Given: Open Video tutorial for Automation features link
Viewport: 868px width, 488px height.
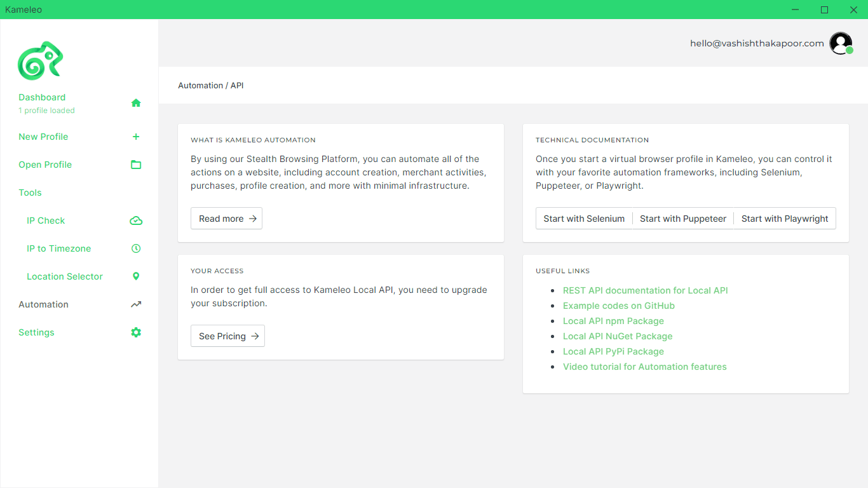Looking at the screenshot, I should pyautogui.click(x=644, y=367).
